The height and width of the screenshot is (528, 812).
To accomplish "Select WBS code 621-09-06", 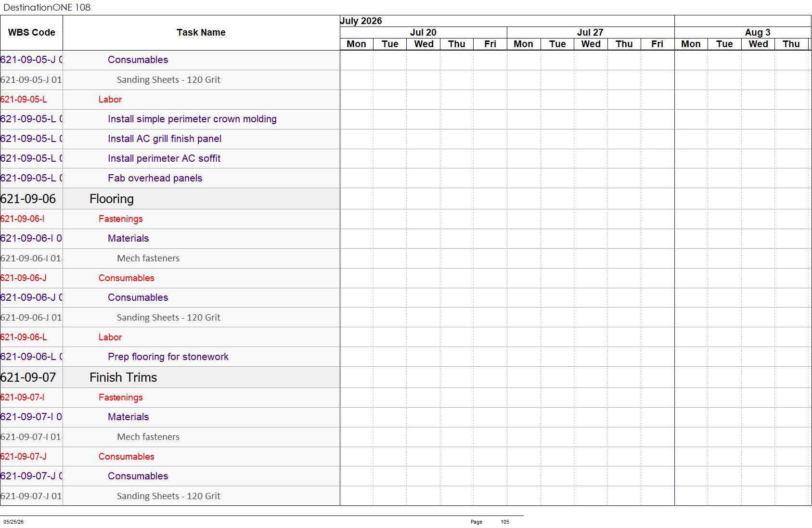I will (x=28, y=199).
